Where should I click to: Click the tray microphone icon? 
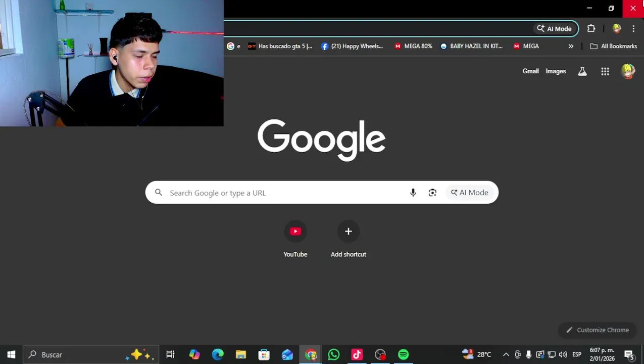528,355
